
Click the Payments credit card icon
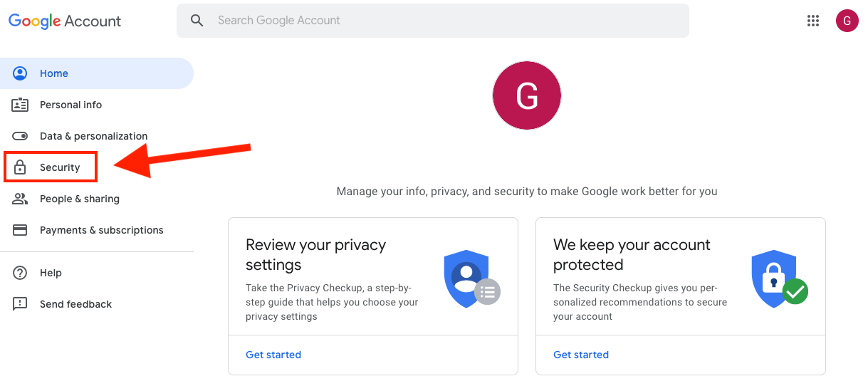[x=20, y=230]
